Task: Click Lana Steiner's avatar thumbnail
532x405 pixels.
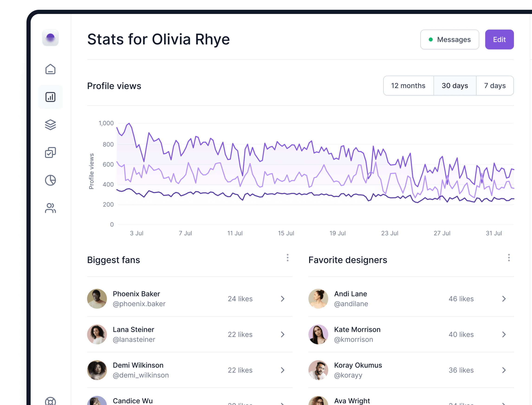Action: coord(97,335)
